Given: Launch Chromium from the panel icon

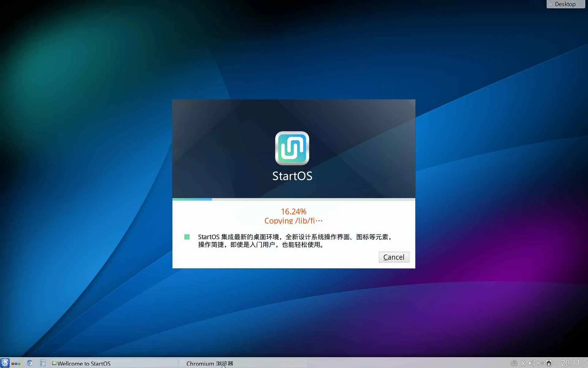Looking at the screenshot, I should 30,363.
